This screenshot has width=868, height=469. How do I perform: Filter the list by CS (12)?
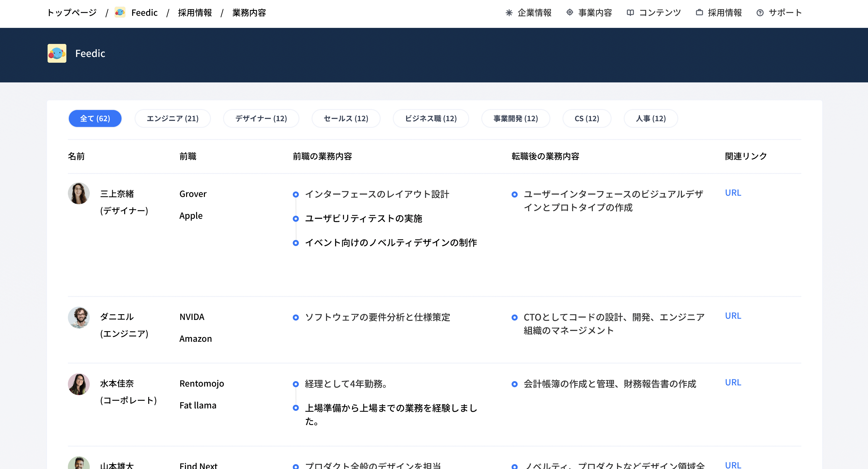tap(587, 118)
